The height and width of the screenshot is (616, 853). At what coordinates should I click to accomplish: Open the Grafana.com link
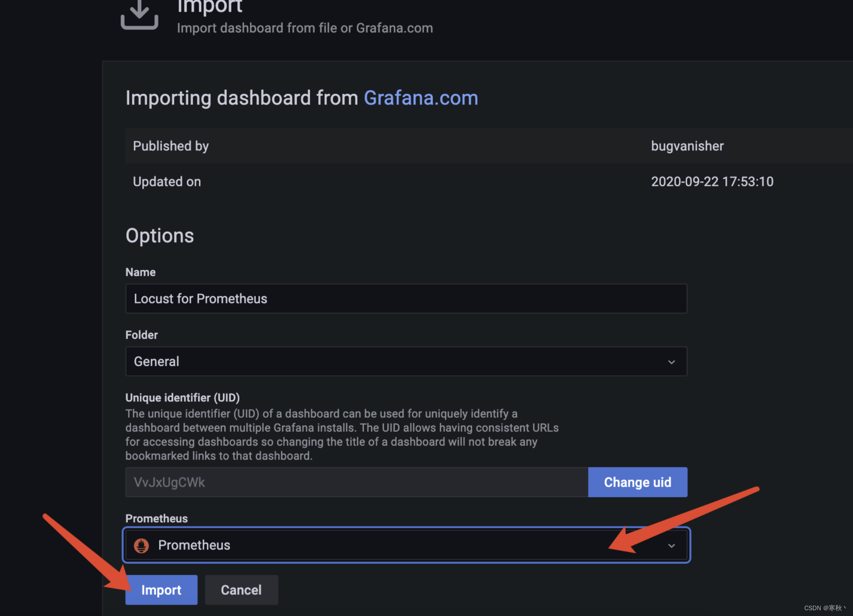tap(421, 98)
